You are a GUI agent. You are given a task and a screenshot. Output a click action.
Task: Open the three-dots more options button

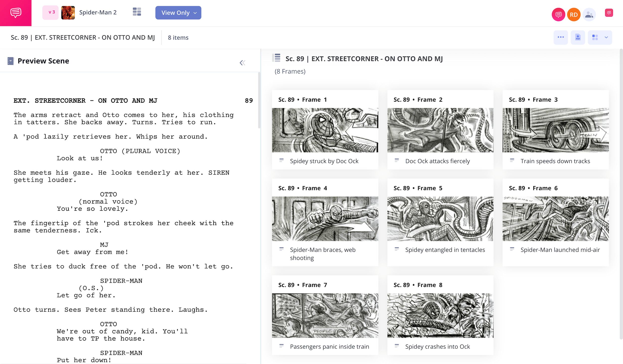(x=560, y=37)
